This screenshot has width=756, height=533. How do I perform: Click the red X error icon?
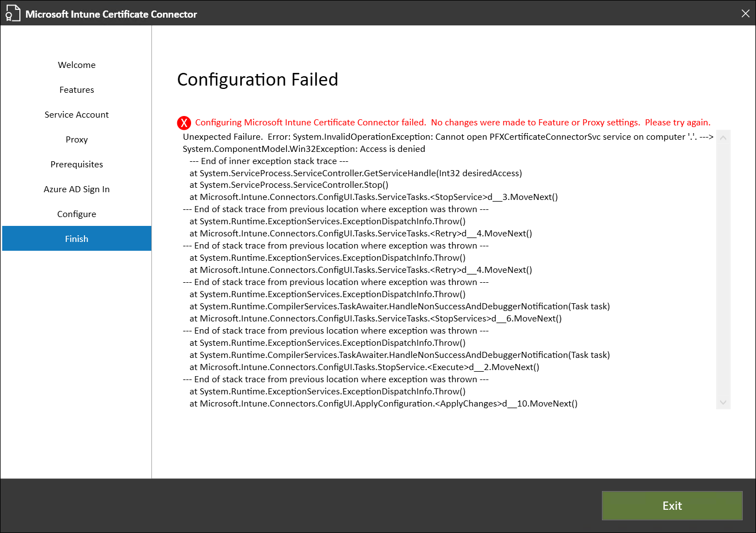click(184, 123)
